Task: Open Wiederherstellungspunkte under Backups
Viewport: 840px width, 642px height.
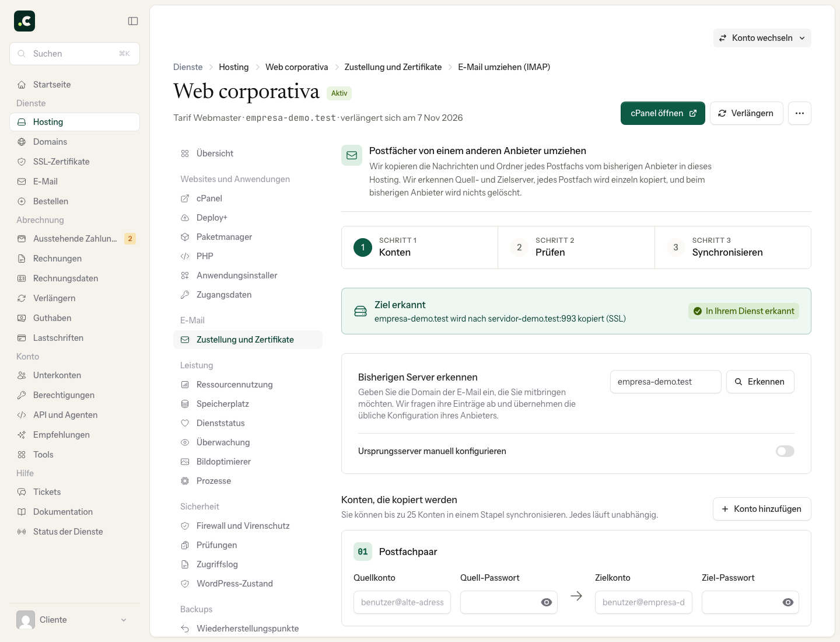Action: point(248,629)
